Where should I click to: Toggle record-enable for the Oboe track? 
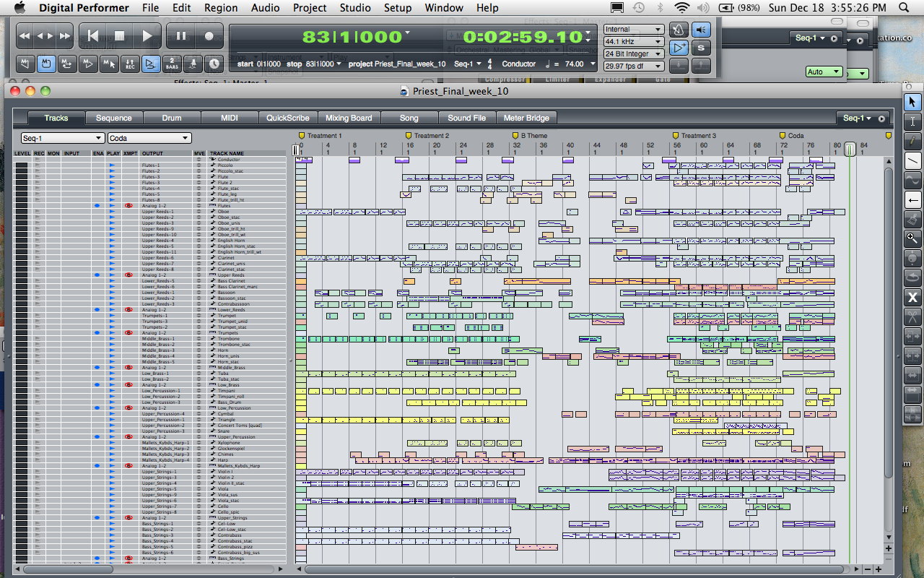point(38,212)
